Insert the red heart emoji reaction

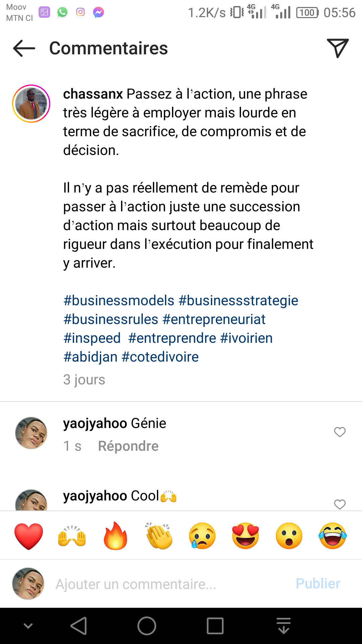[29, 536]
